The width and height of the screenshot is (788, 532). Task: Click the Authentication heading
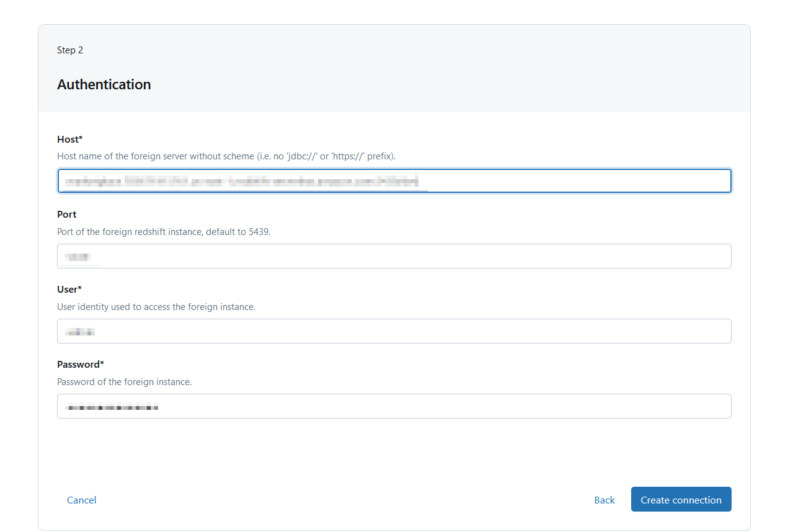coord(104,84)
